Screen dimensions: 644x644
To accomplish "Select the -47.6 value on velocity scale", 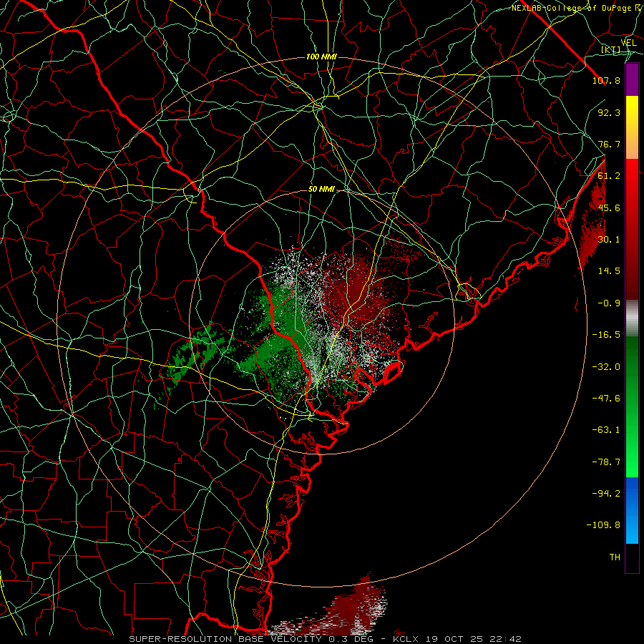I will point(606,399).
